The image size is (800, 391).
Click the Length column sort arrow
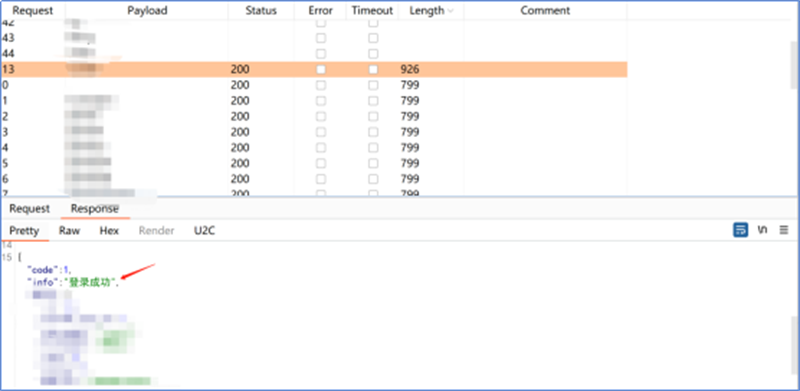(x=451, y=11)
